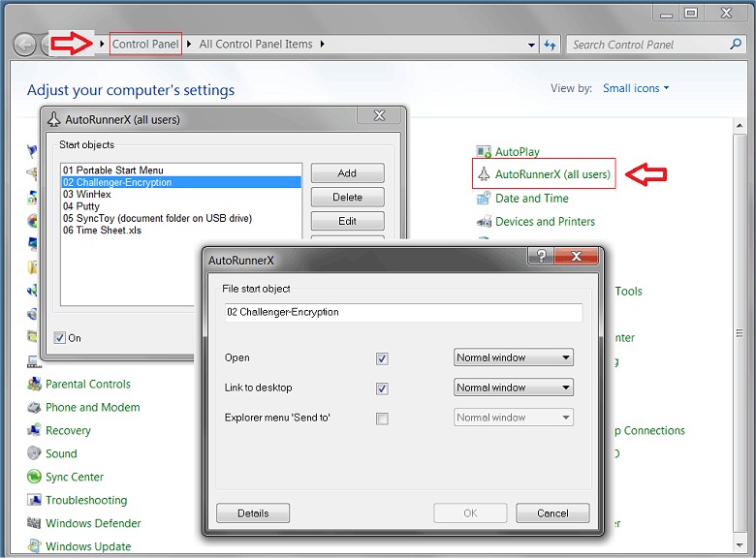Click the Search Control Panel field

pyautogui.click(x=648, y=45)
